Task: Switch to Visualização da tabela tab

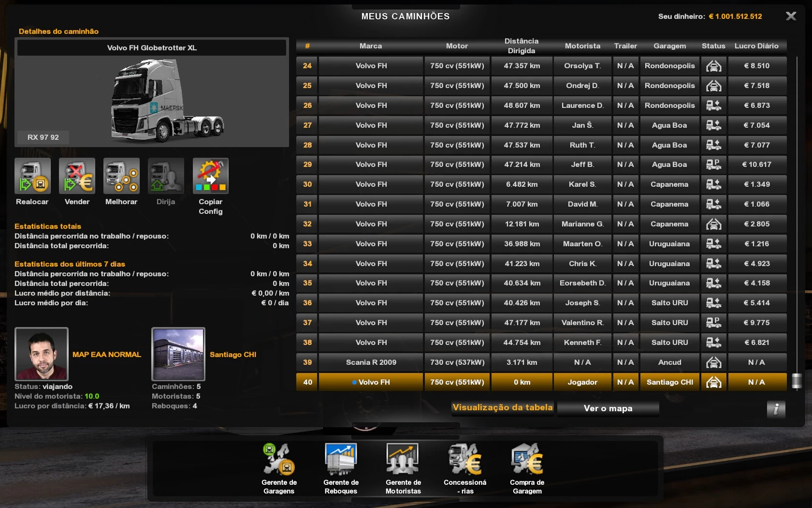Action: tap(503, 408)
